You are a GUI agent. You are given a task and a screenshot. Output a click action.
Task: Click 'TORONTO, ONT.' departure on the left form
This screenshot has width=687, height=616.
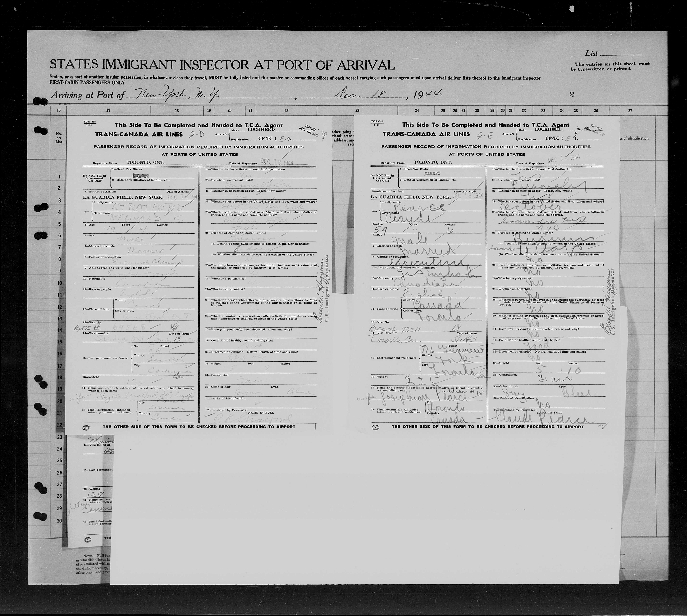145,162
